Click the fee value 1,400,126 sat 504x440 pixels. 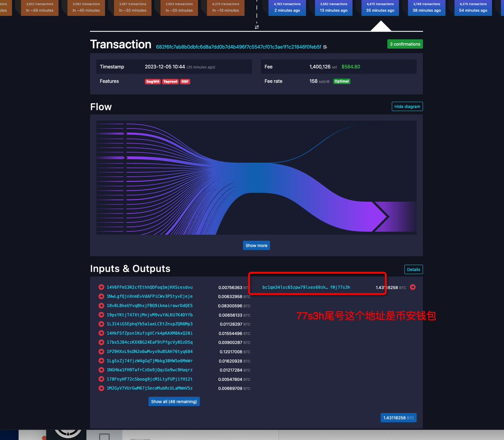click(323, 67)
